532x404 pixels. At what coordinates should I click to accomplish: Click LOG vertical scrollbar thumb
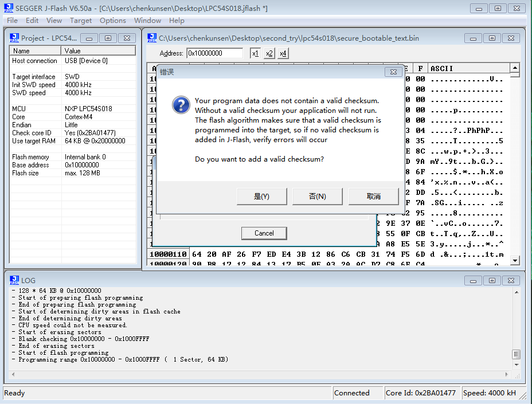(517, 354)
